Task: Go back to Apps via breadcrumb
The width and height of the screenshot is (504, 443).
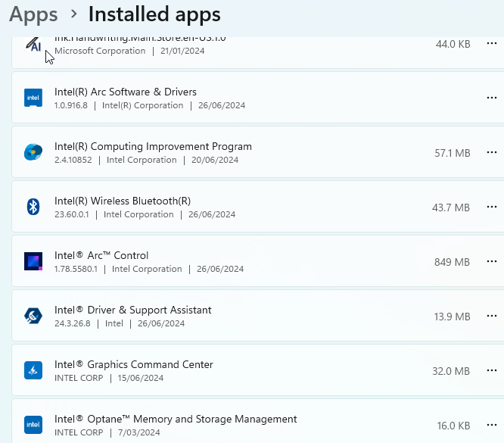Action: click(33, 14)
